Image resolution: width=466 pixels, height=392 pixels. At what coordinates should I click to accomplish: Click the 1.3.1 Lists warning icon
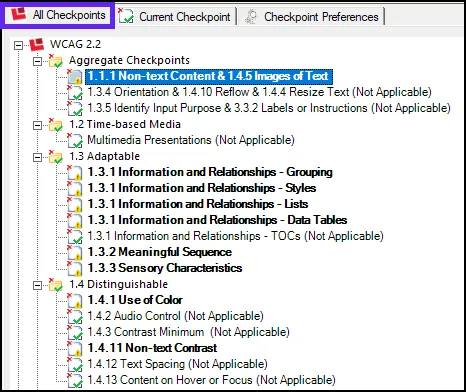coord(75,204)
